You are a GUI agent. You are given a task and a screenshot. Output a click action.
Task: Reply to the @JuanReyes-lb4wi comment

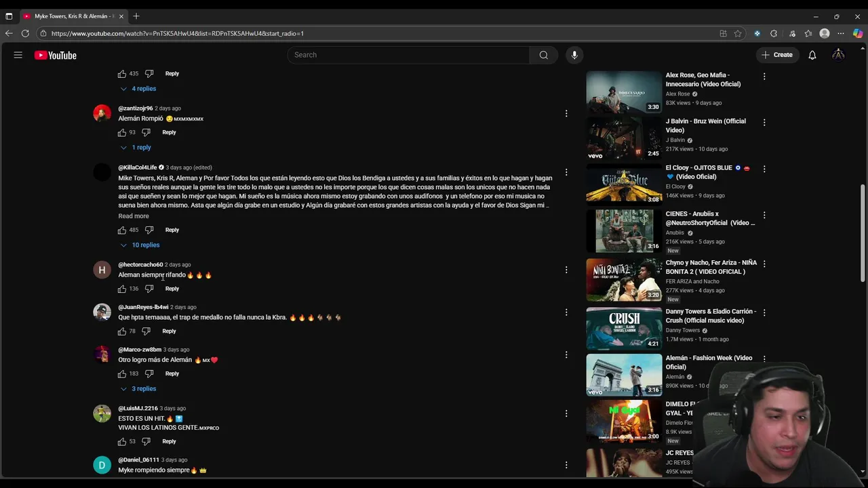pyautogui.click(x=169, y=331)
